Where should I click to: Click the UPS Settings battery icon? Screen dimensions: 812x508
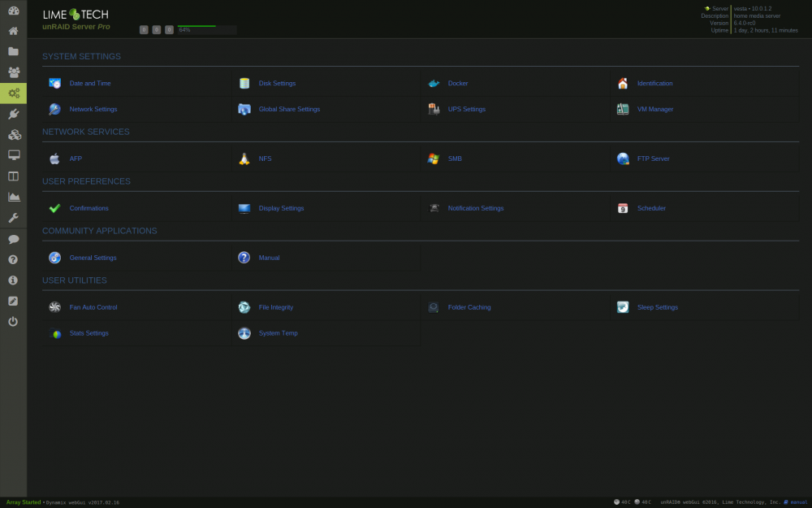pos(434,109)
